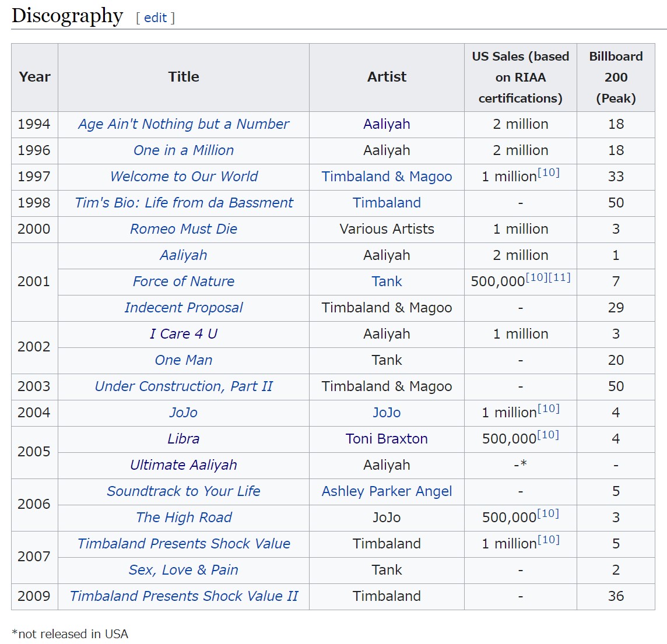Open the Tank artist link in Force of Nature row
The image size is (667, 644).
click(x=387, y=281)
